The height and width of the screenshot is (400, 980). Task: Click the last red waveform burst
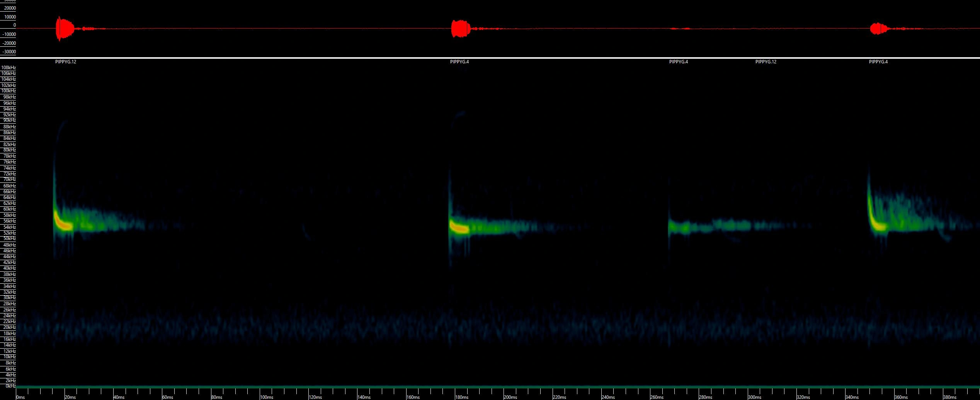[x=878, y=29]
